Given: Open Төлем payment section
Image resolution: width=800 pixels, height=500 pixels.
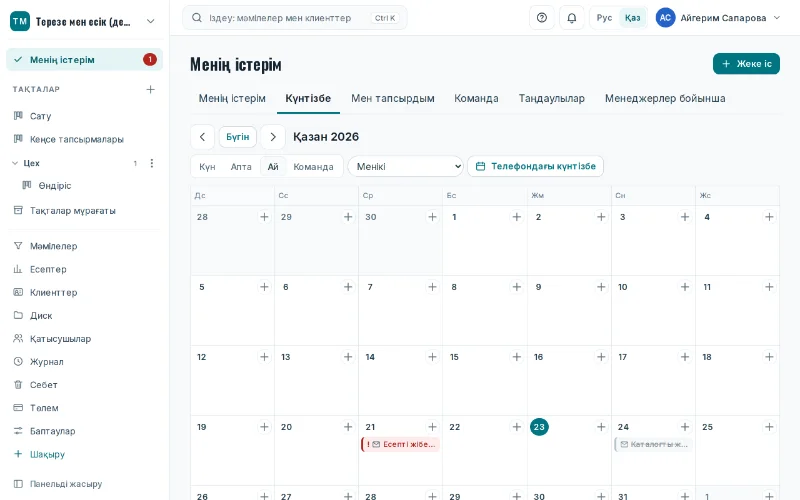Looking at the screenshot, I should pyautogui.click(x=84, y=408).
